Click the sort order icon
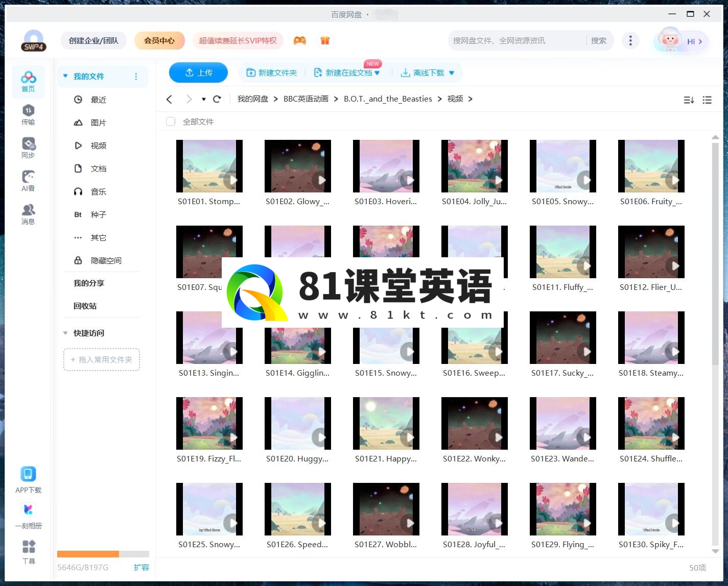Screen dimensions: 728x586 689,100
